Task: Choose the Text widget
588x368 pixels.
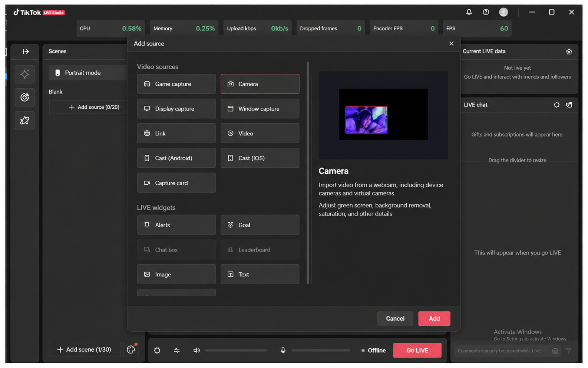Action: coord(260,275)
